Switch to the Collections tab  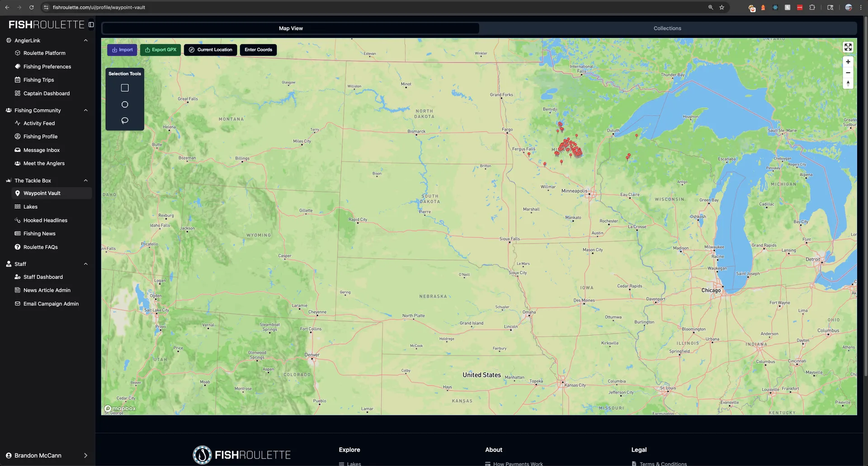click(x=667, y=28)
